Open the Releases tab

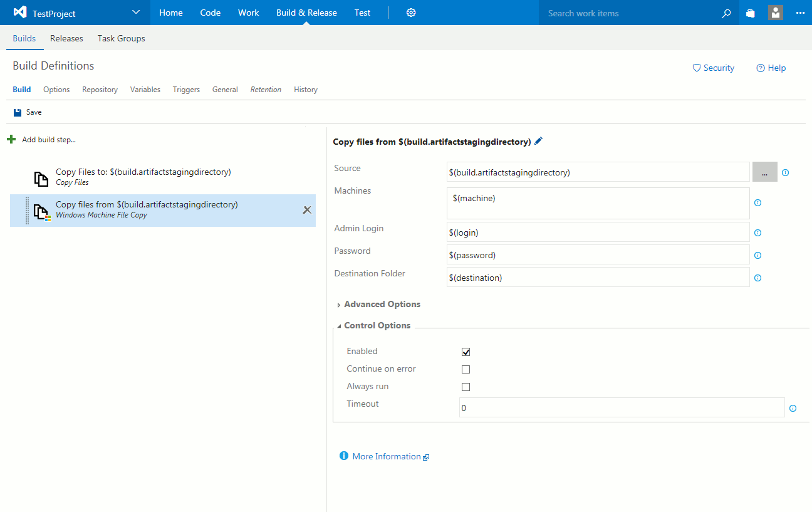click(66, 38)
